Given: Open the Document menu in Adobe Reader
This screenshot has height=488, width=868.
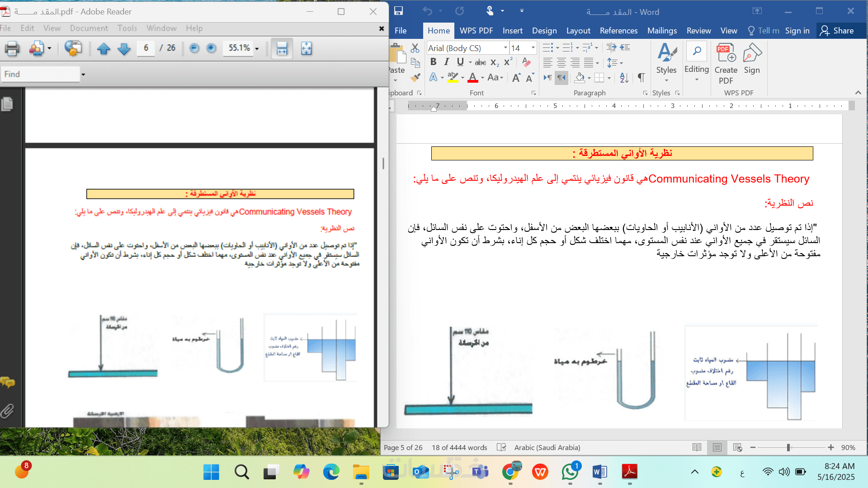Looking at the screenshot, I should click(89, 28).
